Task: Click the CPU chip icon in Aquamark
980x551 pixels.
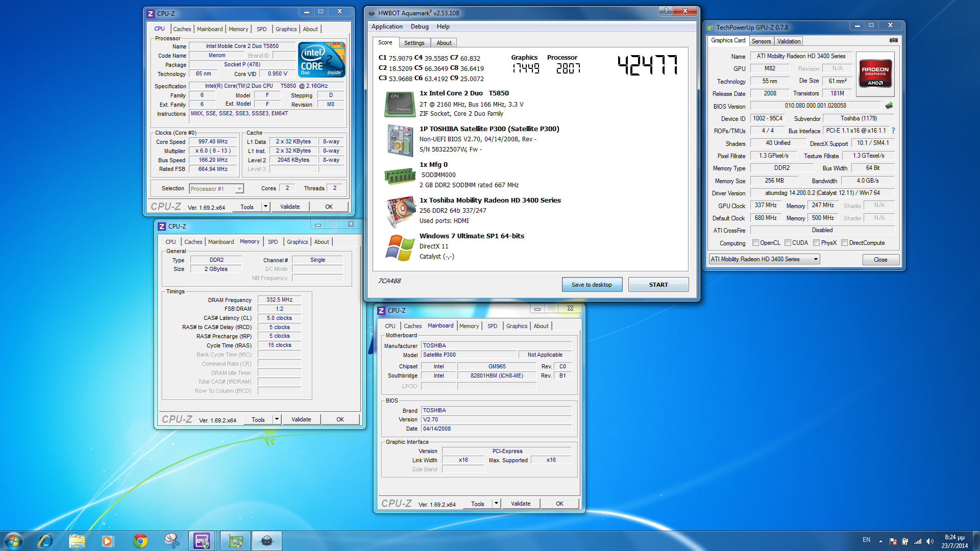Action: 400,105
